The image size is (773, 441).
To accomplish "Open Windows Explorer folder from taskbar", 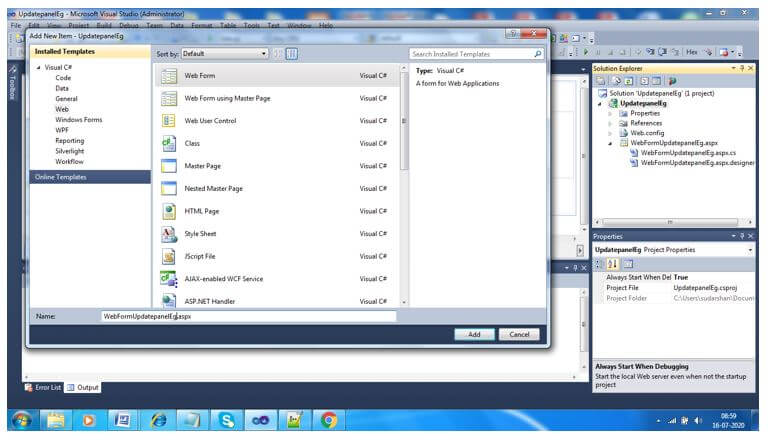I will 55,420.
